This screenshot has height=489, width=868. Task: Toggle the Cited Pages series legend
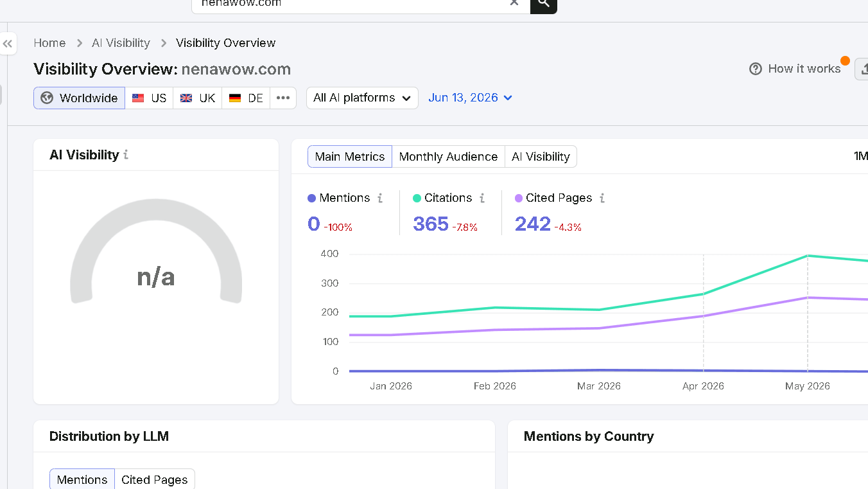point(553,198)
